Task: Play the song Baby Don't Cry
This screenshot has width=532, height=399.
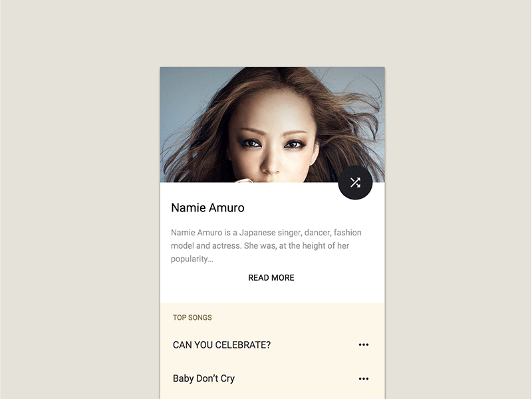Action: coord(203,378)
